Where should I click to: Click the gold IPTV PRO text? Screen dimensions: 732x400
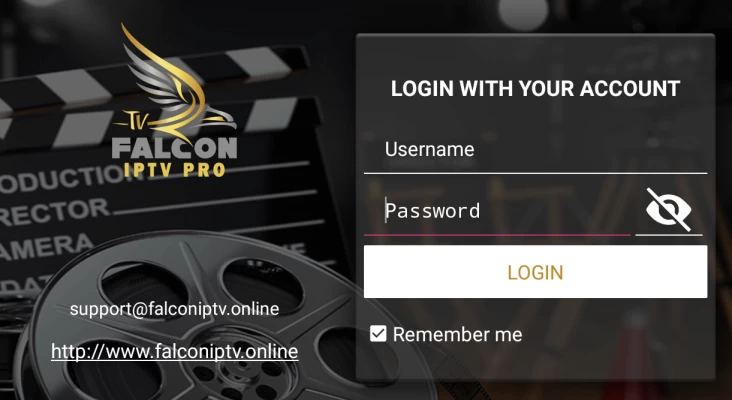[175, 169]
